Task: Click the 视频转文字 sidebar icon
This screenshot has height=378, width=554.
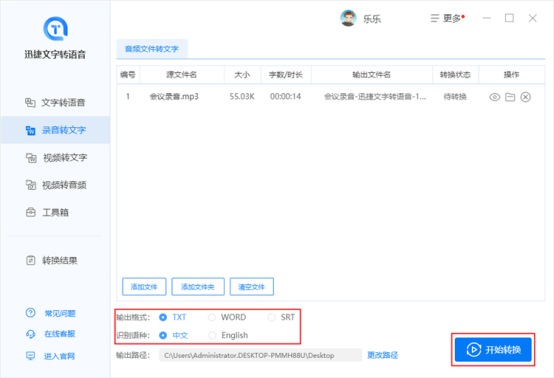Action: point(31,158)
